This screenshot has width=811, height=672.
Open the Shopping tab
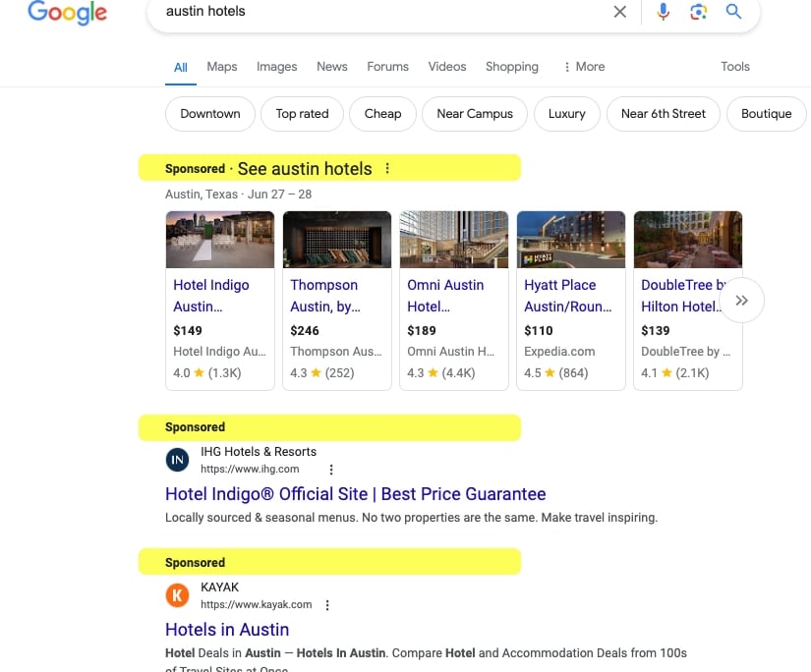pos(512,67)
